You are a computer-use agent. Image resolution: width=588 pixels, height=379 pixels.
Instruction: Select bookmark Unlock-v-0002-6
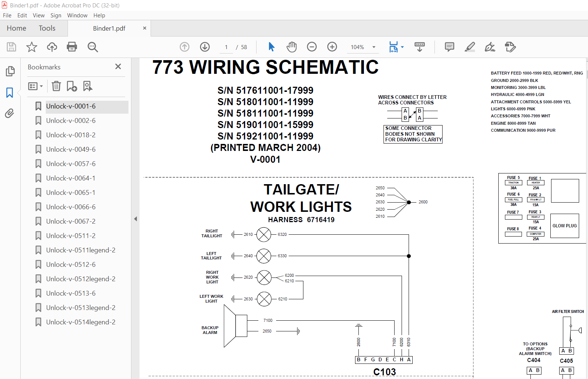71,121
